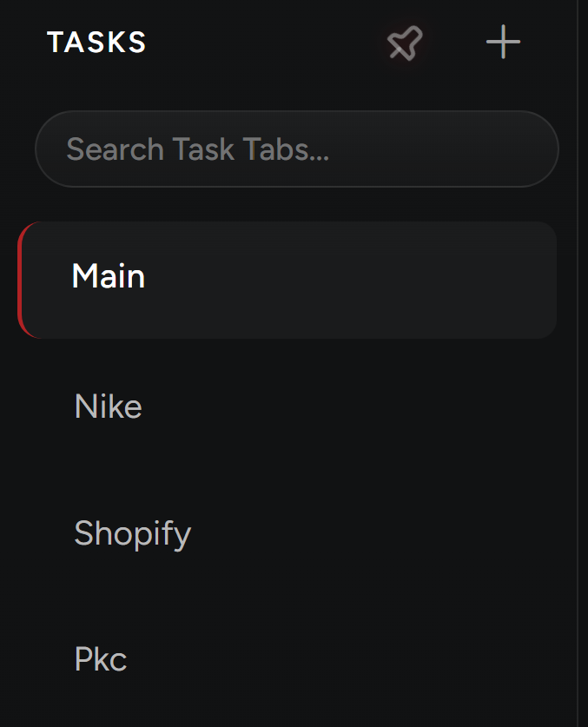588x727 pixels.
Task: Click the "Search Task Tabs..." placeholder text
Action: click(x=197, y=149)
